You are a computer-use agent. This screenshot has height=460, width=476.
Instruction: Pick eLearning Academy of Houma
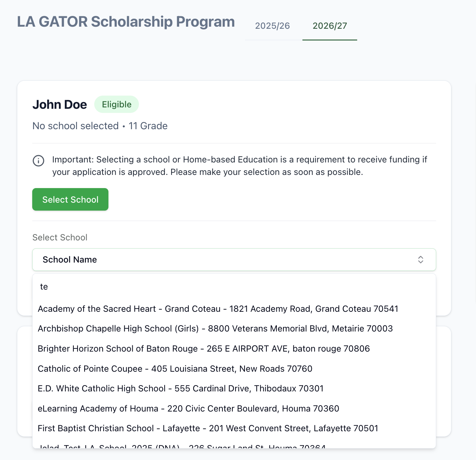point(188,409)
